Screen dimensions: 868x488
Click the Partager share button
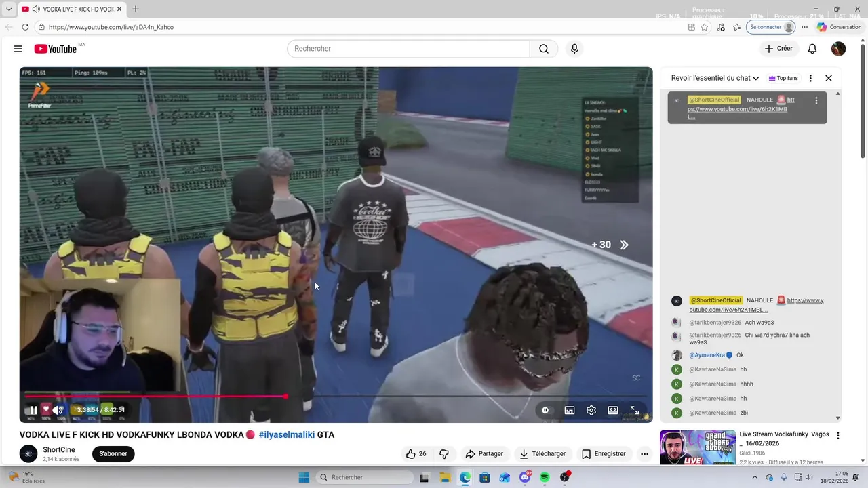point(484,454)
